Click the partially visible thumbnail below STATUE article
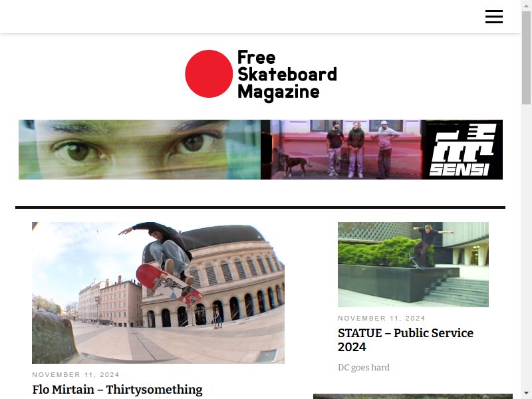Image resolution: width=532 pixels, height=399 pixels. point(413,396)
